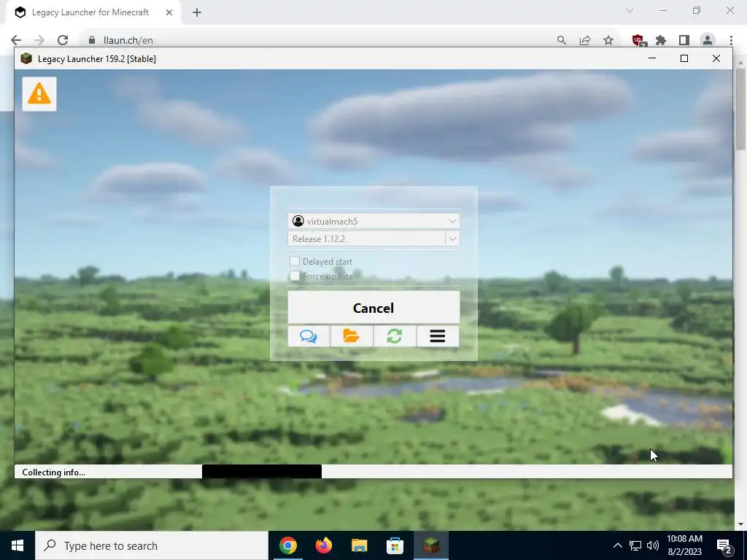Maximize the Legacy Launcher window
Viewport: 747px width, 560px height.
(684, 58)
